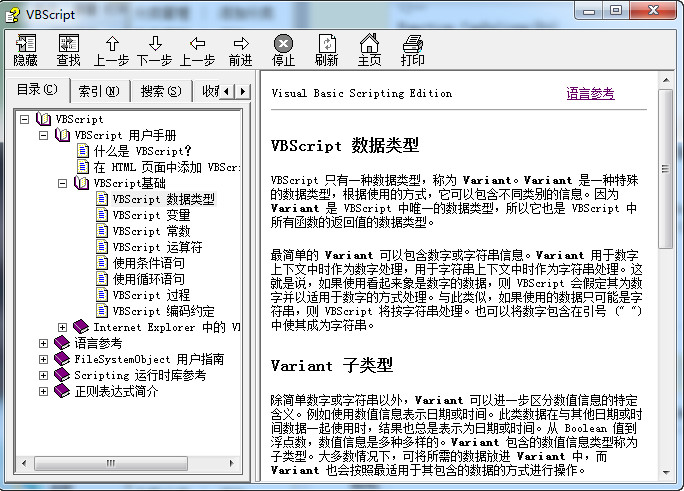Viewport: 684px width, 491px height.
Task: Expand the Internet Explorer 中的 node
Action: pyautogui.click(x=63, y=327)
